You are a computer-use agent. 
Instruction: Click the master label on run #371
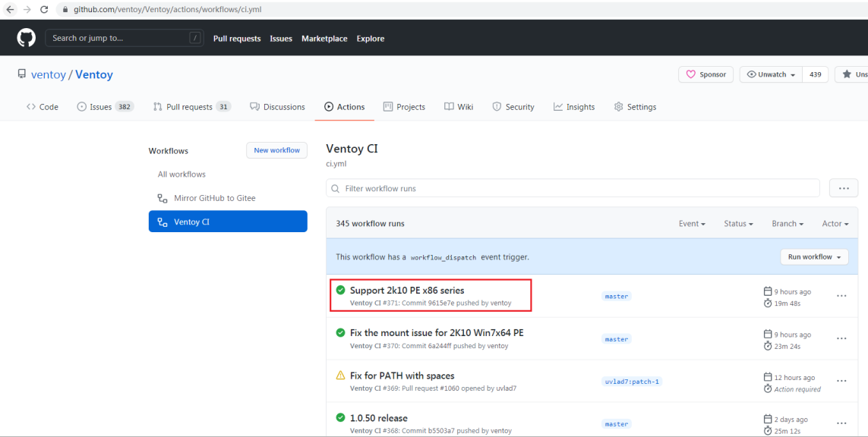(x=616, y=297)
